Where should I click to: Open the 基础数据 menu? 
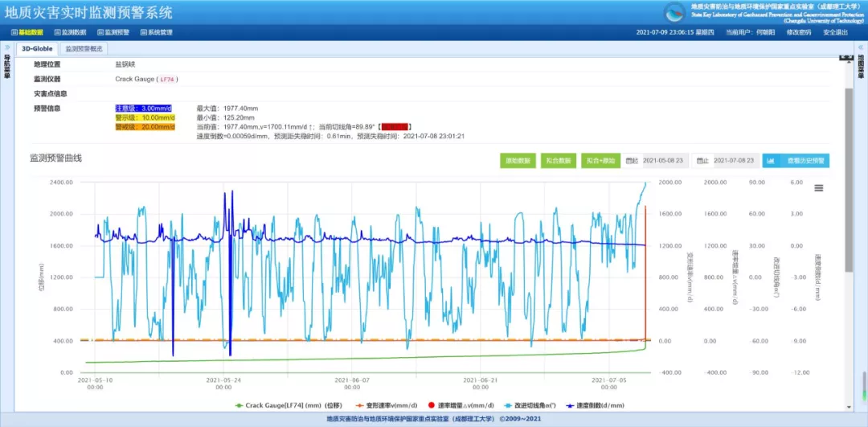click(x=27, y=32)
